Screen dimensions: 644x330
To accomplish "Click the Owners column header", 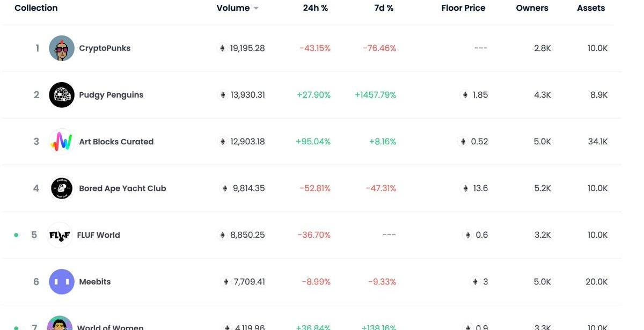I will (x=532, y=8).
